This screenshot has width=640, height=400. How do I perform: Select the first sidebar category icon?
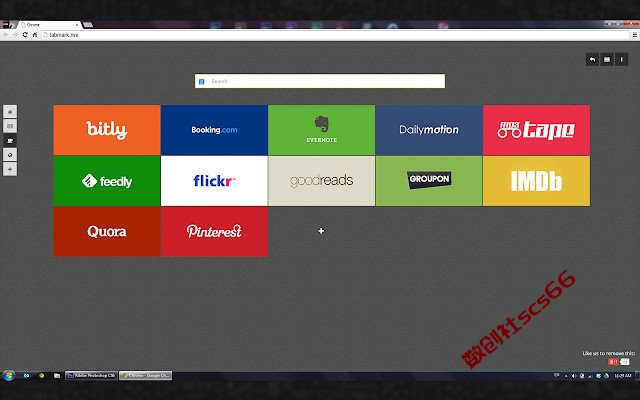click(x=10, y=111)
